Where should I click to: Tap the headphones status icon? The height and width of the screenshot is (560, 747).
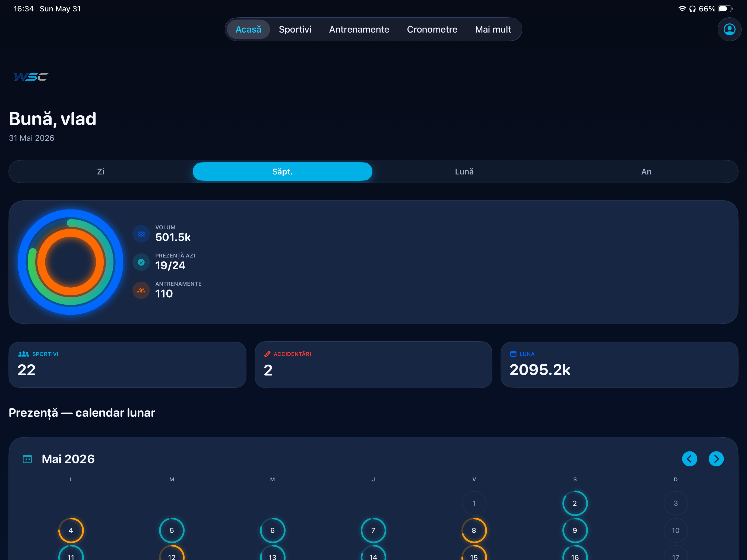(692, 9)
